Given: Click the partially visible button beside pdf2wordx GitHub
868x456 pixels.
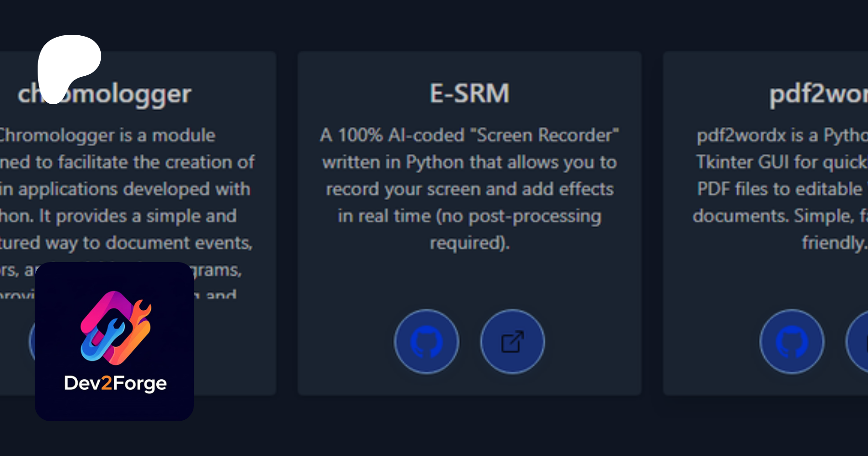Looking at the screenshot, I should click(x=859, y=342).
